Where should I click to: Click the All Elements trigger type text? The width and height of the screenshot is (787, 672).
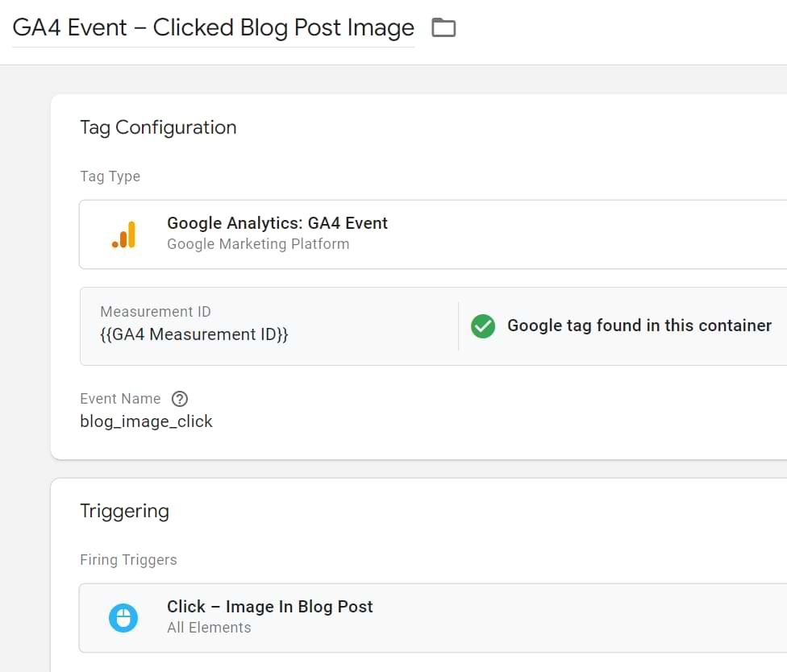[x=209, y=628]
